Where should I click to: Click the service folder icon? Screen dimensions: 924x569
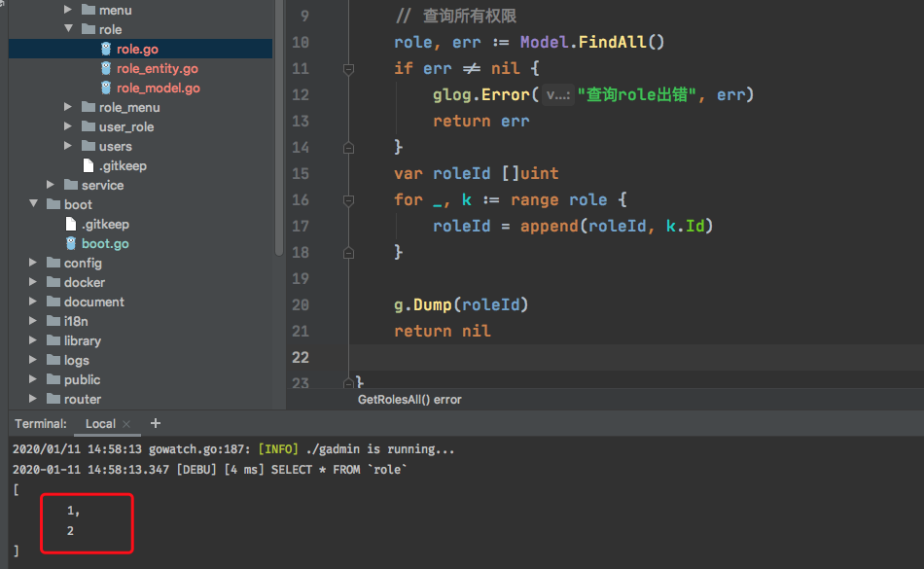[71, 185]
